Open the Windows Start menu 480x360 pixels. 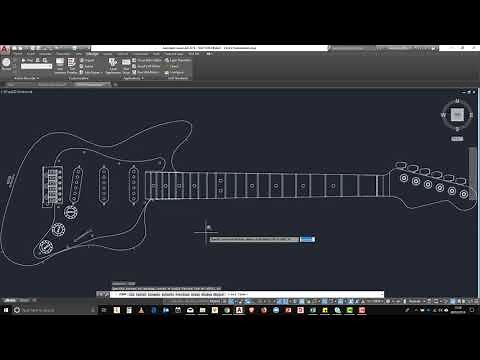click(x=6, y=310)
